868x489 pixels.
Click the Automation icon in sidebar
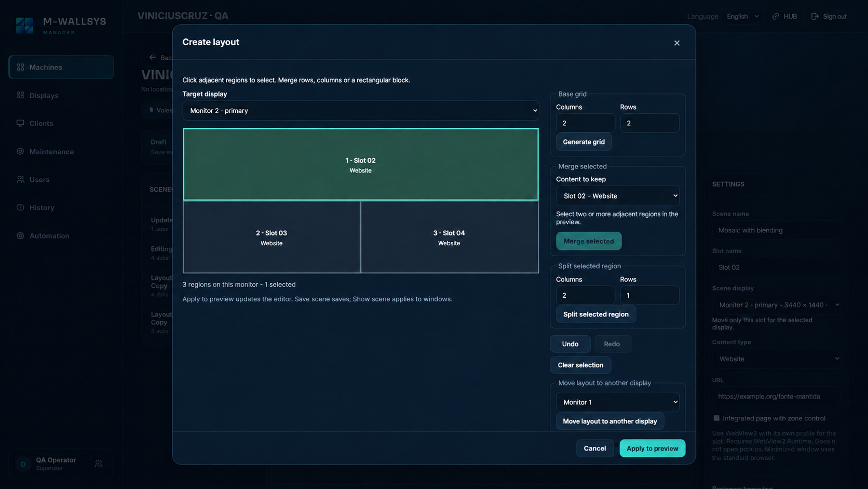click(20, 235)
